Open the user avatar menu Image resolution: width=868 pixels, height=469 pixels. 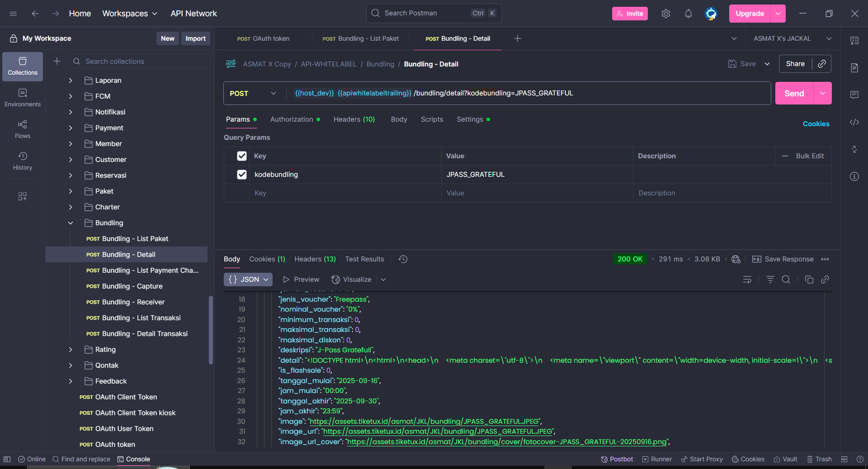click(711, 14)
